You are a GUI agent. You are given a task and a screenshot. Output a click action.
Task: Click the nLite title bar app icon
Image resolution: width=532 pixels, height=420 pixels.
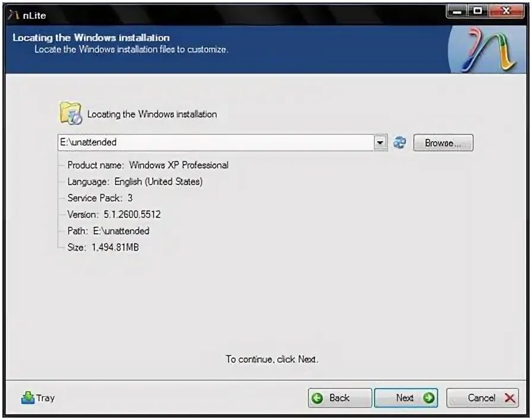coord(14,15)
